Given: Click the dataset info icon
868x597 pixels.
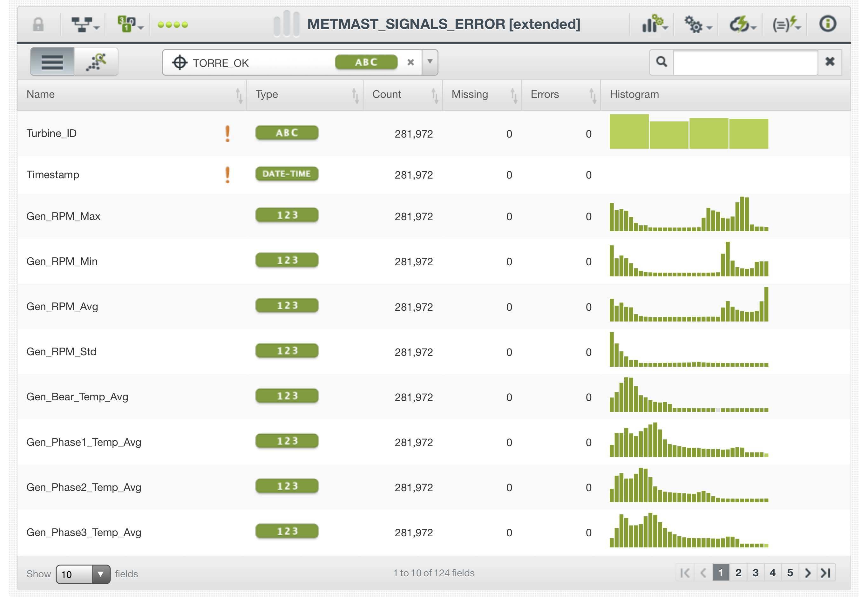Looking at the screenshot, I should point(827,24).
